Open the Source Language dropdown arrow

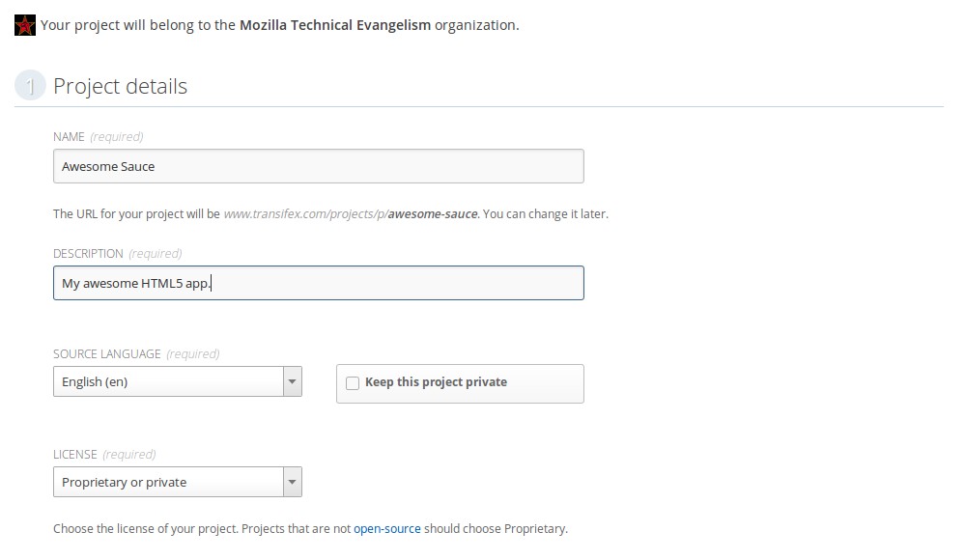pyautogui.click(x=293, y=381)
